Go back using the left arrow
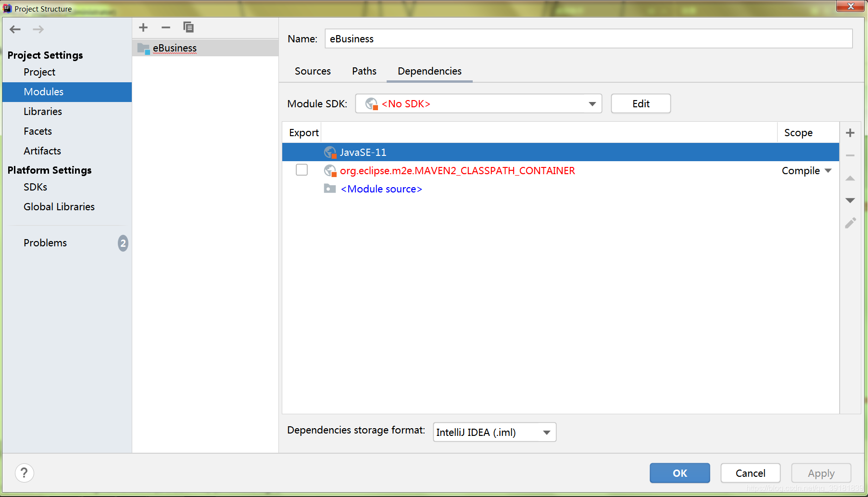868x497 pixels. (x=15, y=29)
